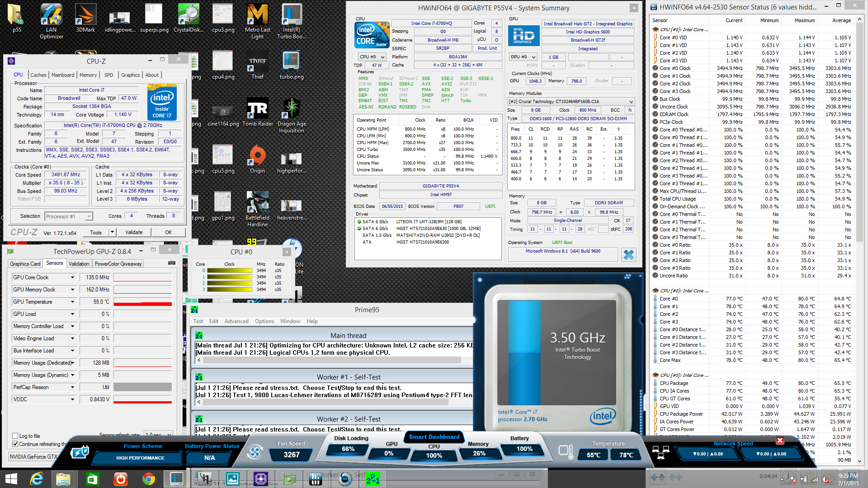Click the Validate button in CPU-Z
The image size is (868, 488).
[x=134, y=232]
